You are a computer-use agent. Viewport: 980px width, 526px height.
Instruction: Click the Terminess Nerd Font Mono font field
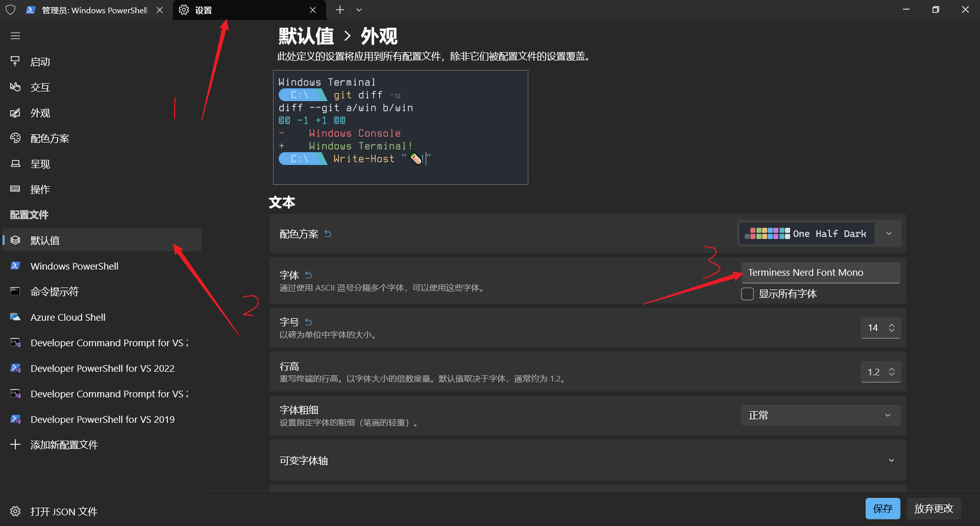point(821,273)
